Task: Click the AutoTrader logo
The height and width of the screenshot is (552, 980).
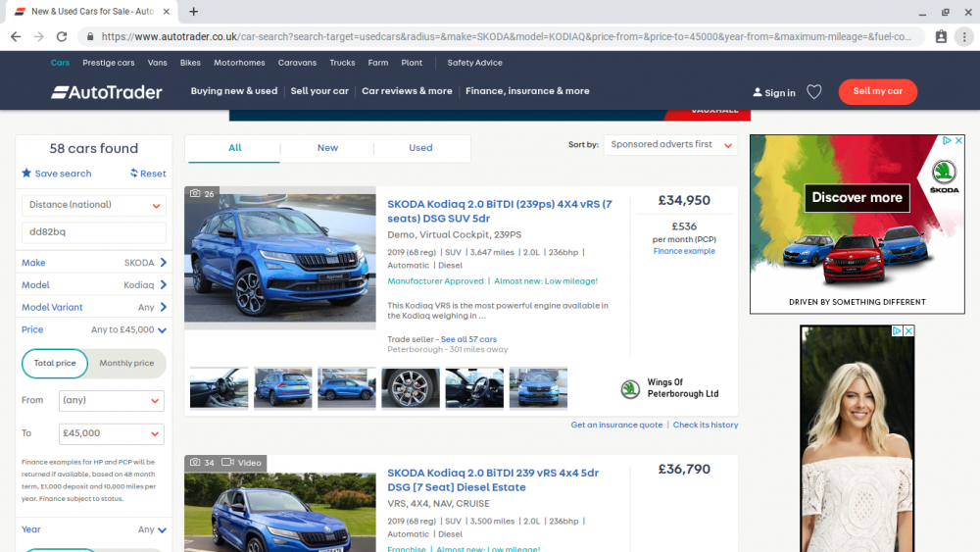Action: pyautogui.click(x=107, y=92)
